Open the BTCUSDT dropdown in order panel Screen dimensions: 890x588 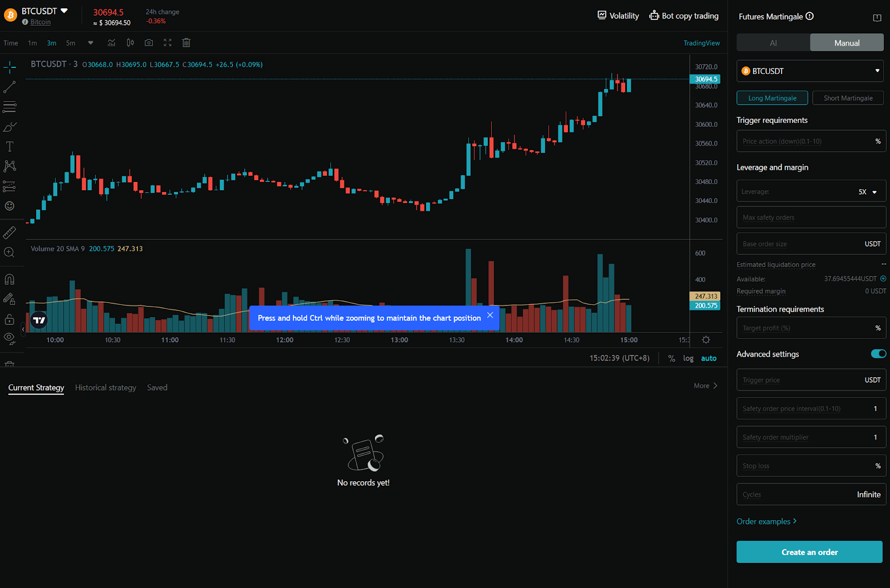(x=810, y=71)
